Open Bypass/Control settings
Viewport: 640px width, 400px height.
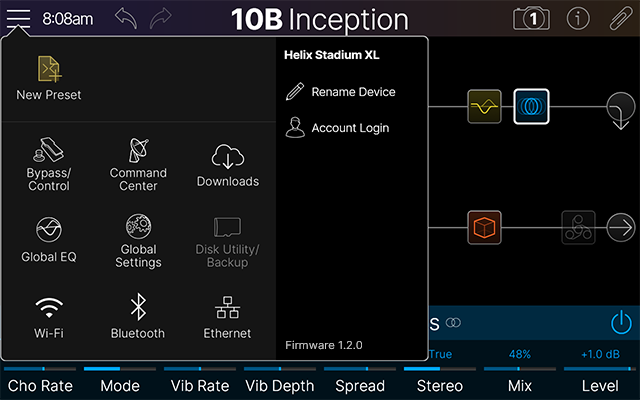tap(49, 165)
